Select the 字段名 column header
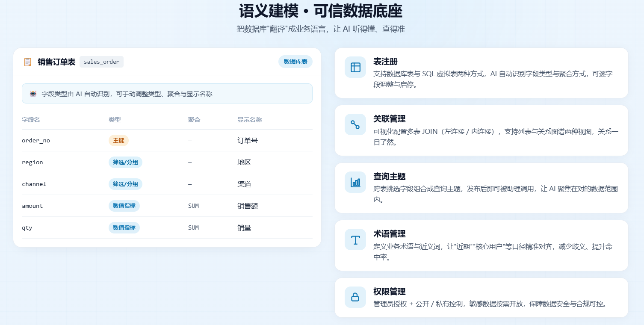 (x=31, y=120)
